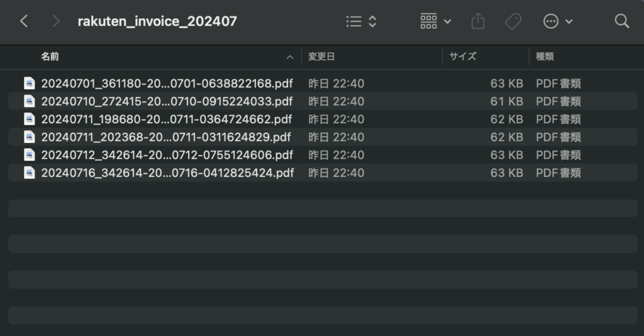The height and width of the screenshot is (336, 644).
Task: Click the back navigation arrow
Action: click(x=24, y=21)
